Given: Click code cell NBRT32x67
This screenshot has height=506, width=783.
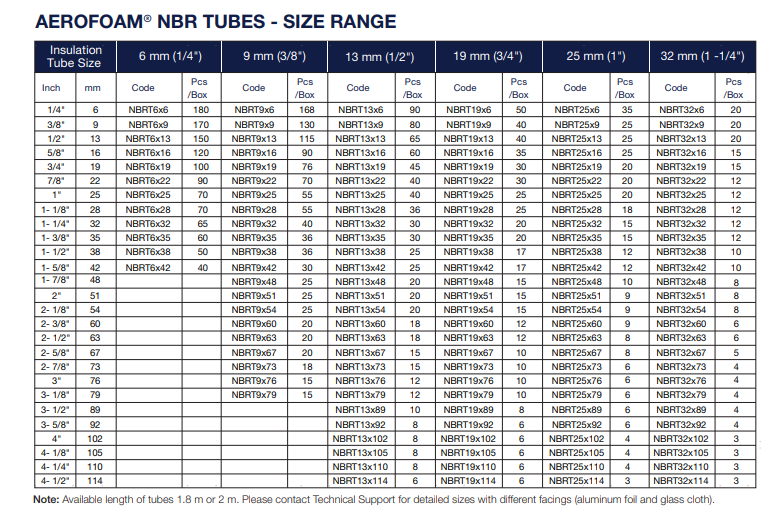Looking at the screenshot, I should pos(681,353).
